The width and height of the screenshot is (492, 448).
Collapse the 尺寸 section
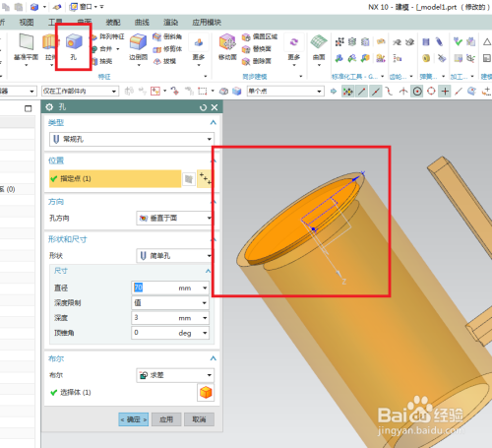click(x=208, y=271)
